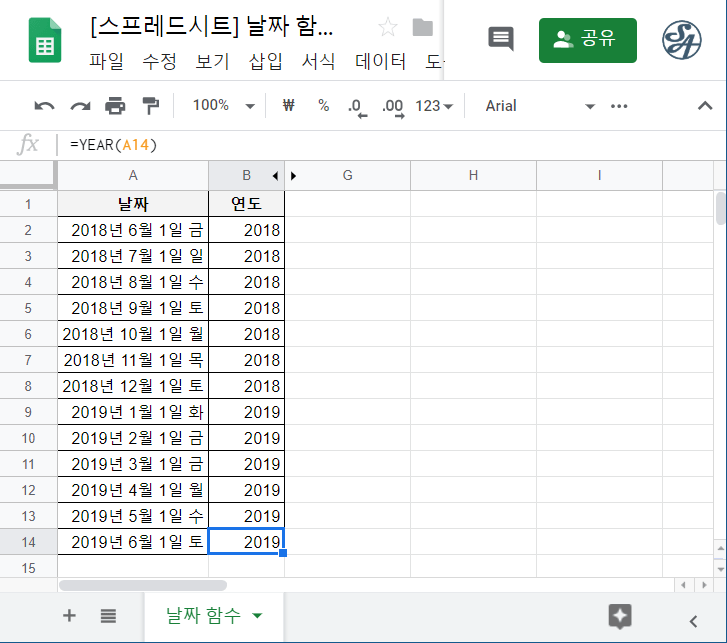The width and height of the screenshot is (727, 643).
Task: Print the spreadsheet with printer icon
Action: (x=116, y=106)
